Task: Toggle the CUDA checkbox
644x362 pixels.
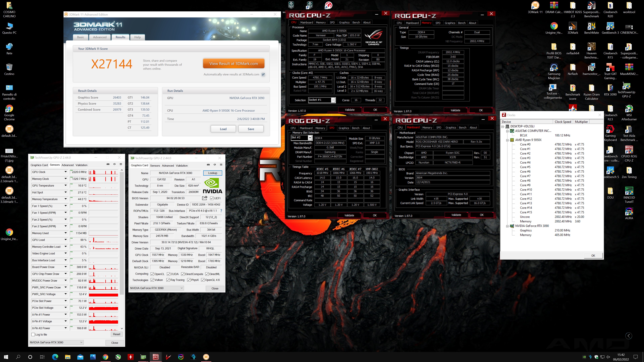Action: coord(169,274)
